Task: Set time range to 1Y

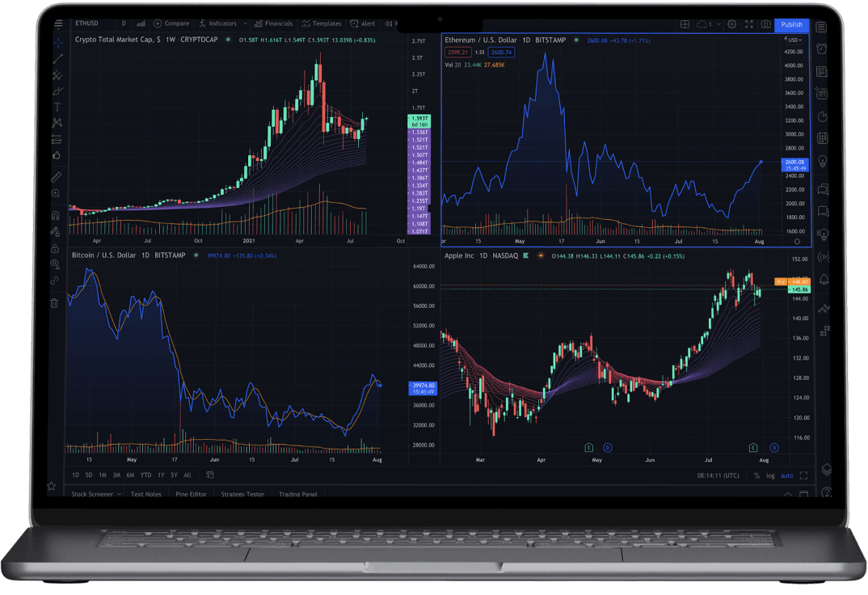Action: pos(161,475)
